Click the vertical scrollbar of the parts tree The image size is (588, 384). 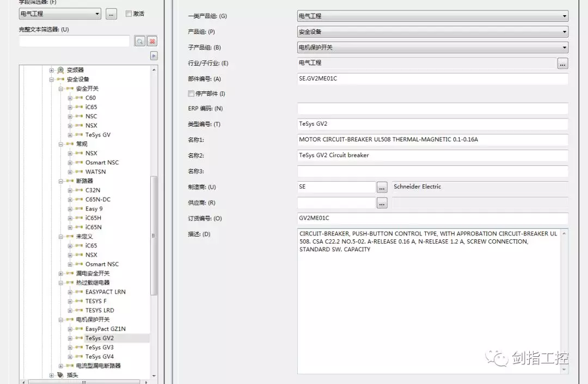click(x=154, y=235)
